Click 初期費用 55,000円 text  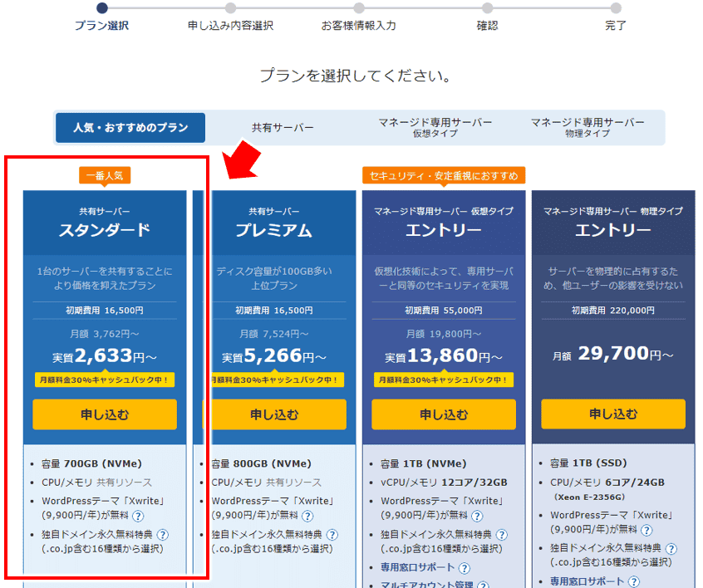444,310
